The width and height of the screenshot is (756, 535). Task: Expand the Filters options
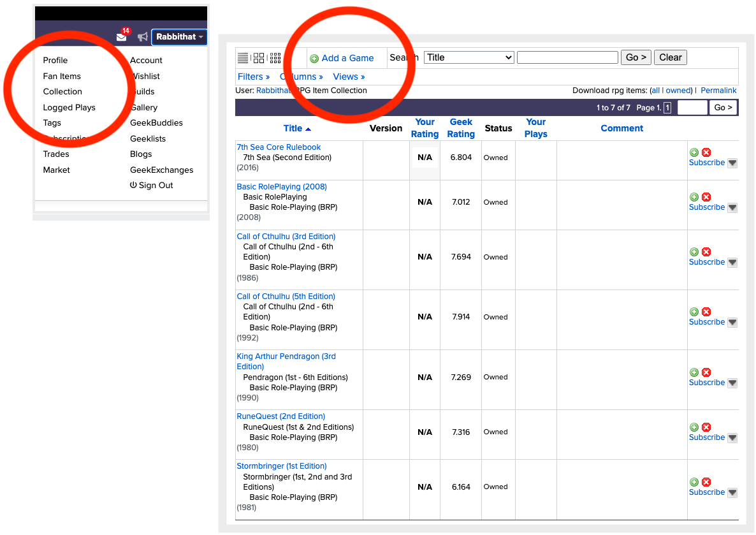coord(253,77)
